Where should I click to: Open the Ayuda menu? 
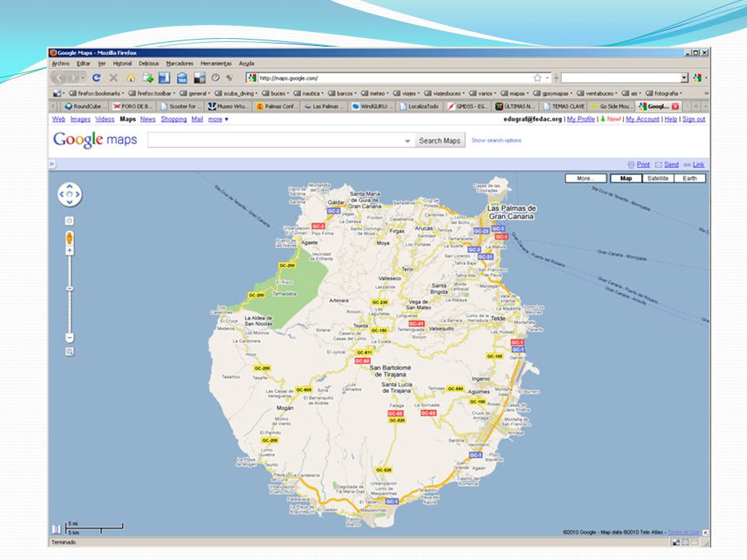click(x=247, y=63)
